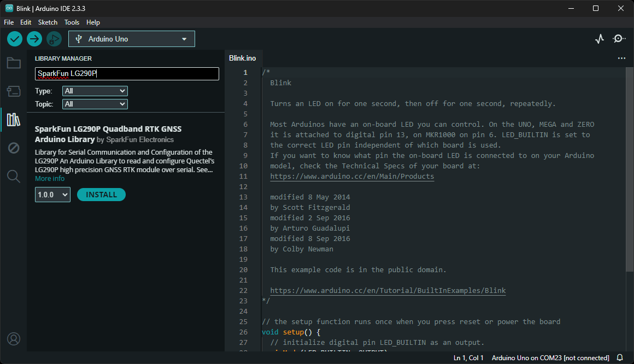Open the Type filter dropdown
Image resolution: width=634 pixels, height=364 pixels.
(x=95, y=91)
